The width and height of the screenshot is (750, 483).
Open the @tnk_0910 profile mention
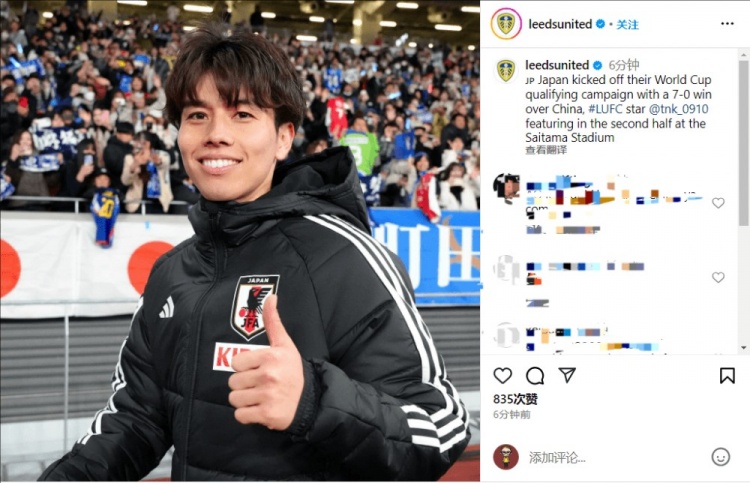(678, 109)
